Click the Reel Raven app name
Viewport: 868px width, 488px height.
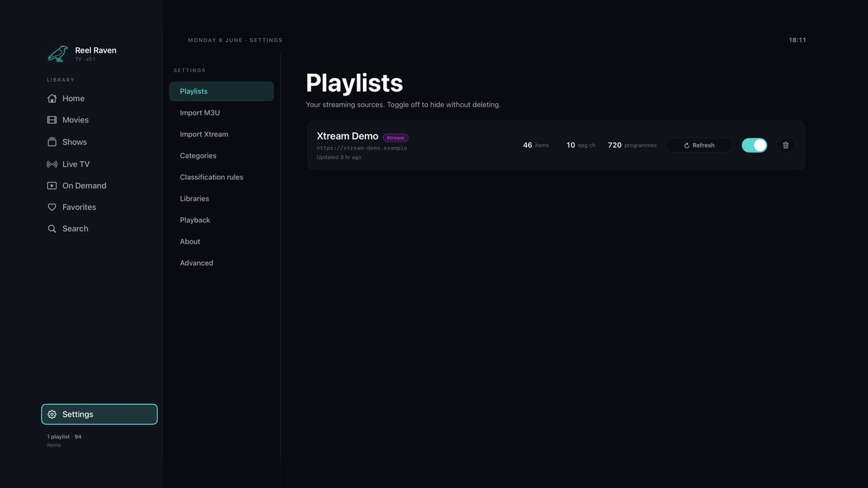[x=96, y=50]
